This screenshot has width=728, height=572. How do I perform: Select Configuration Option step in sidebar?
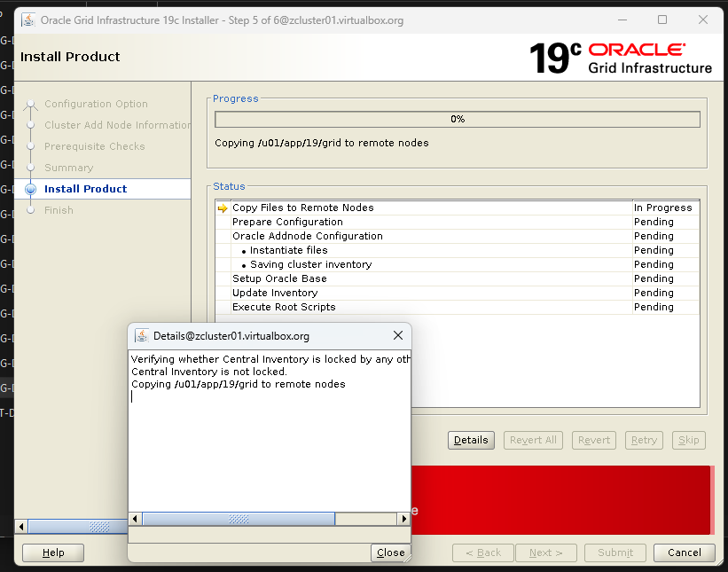[x=96, y=104]
